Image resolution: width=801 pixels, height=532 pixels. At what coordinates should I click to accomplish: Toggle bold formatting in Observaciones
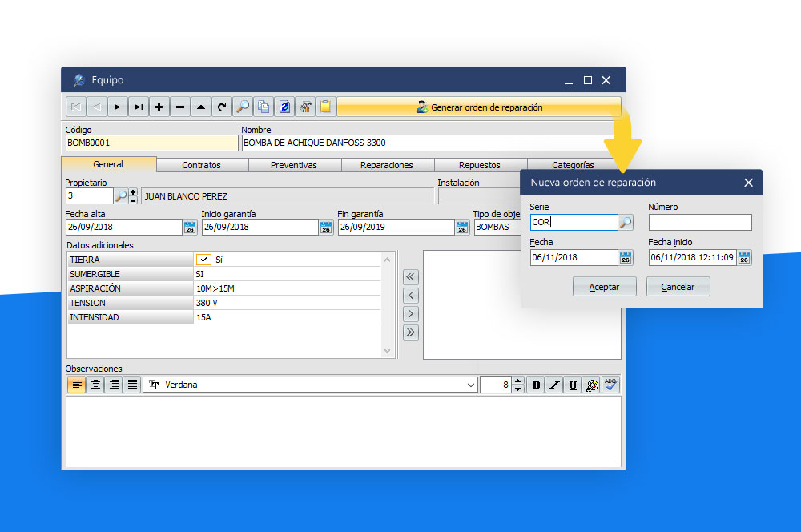click(x=536, y=385)
